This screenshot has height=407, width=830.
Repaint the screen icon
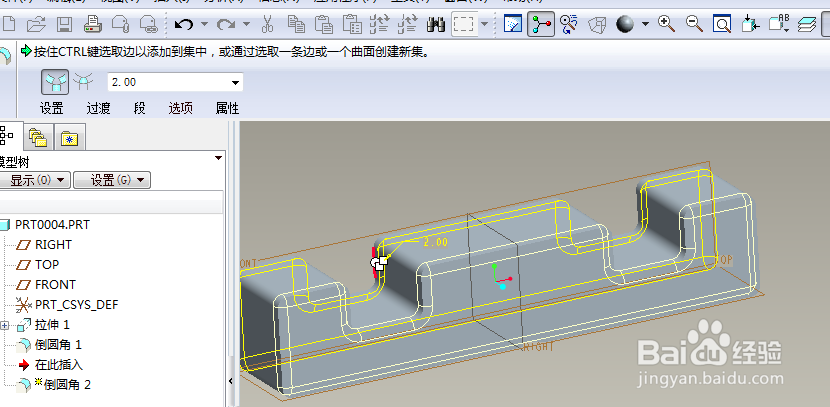pyautogui.click(x=512, y=24)
